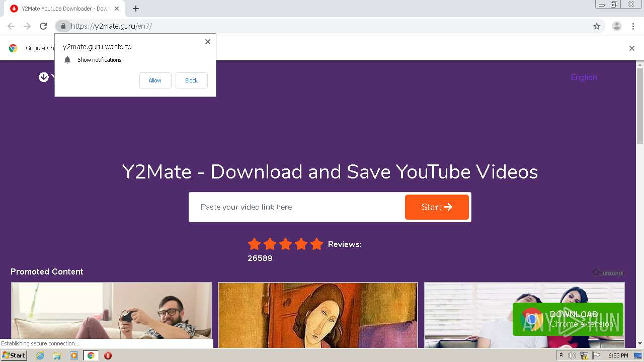Block notifications from y2mate.guru
Screen dimensions: 644x362
pos(191,80)
